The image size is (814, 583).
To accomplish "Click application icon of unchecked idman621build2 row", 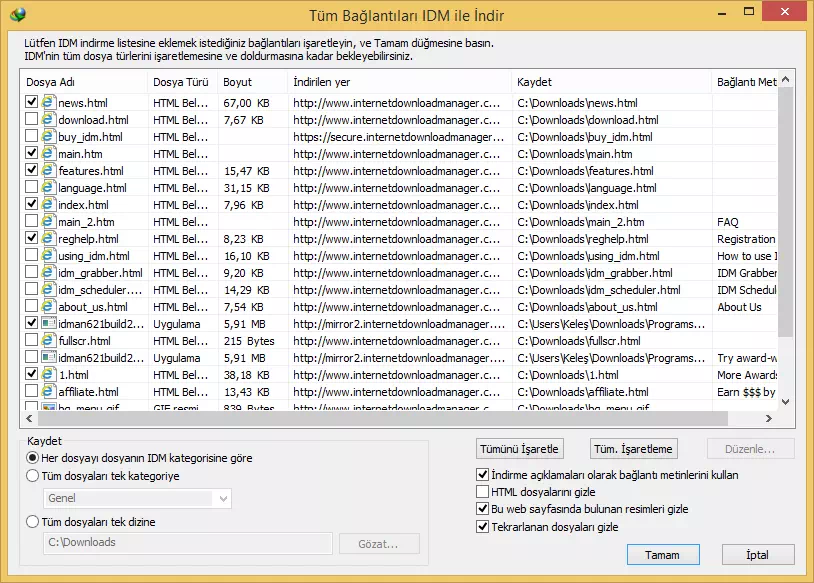I will pyautogui.click(x=48, y=357).
